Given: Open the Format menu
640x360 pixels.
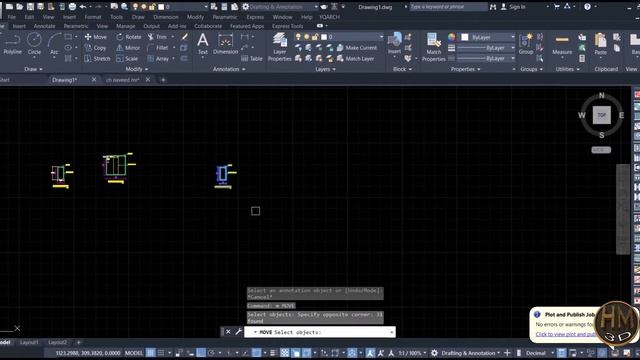Looking at the screenshot, I should pos(93,17).
